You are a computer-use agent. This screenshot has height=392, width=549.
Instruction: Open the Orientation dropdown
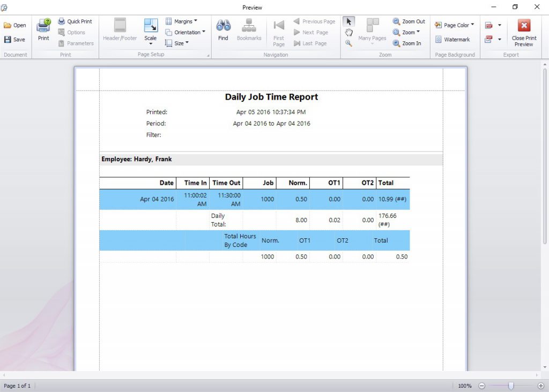(187, 32)
